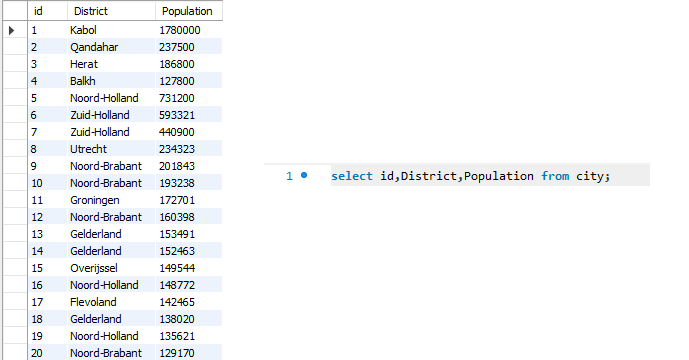689x360 pixels.
Task: Select the Zuid-Holland cell in row 7
Action: click(111, 132)
